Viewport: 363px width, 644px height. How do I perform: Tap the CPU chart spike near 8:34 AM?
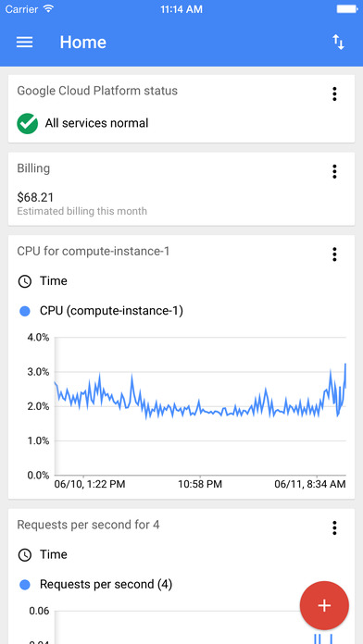coord(344,365)
